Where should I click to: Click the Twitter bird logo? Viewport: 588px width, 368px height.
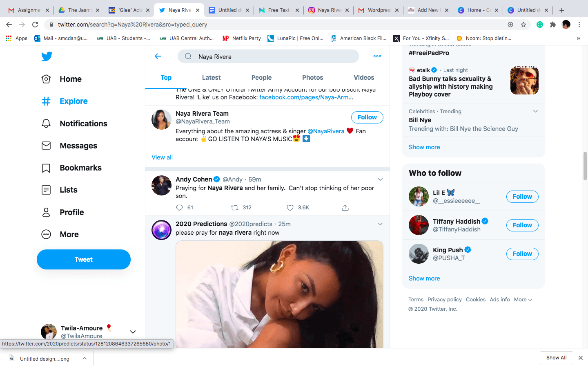click(x=47, y=56)
